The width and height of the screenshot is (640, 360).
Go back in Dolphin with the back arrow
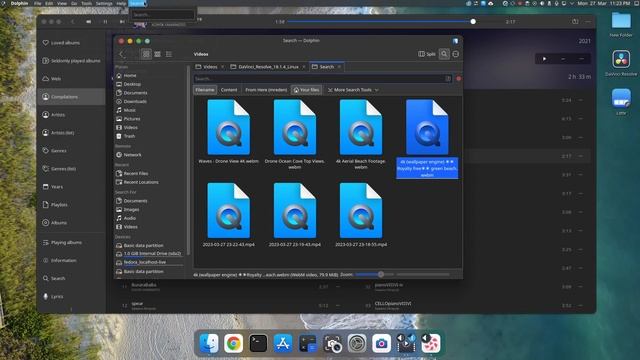121,54
